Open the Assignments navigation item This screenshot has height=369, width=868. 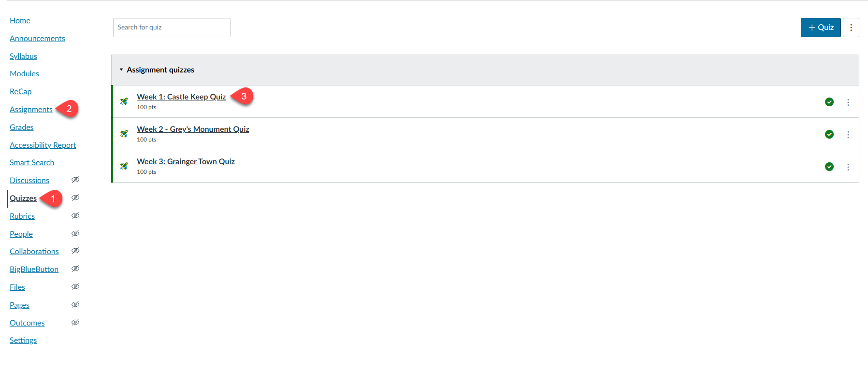click(x=31, y=110)
